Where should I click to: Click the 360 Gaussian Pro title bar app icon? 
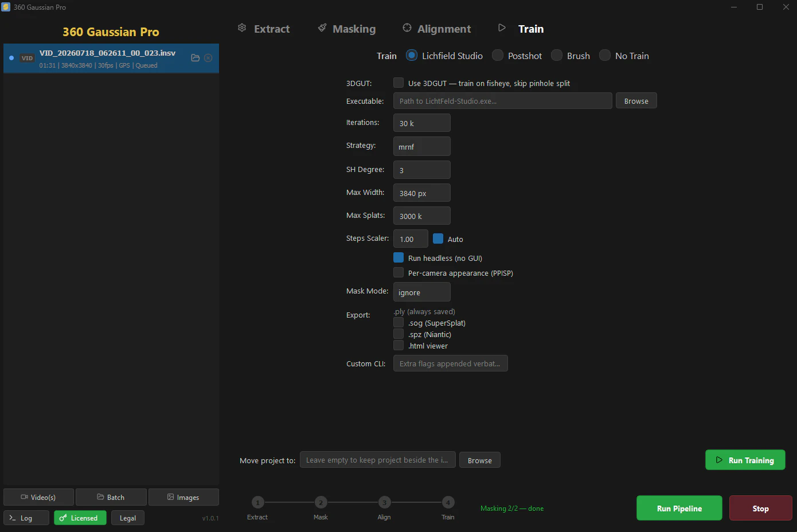click(x=6, y=7)
